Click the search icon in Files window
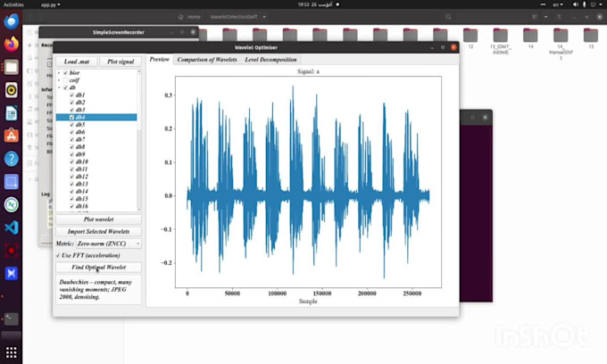The height and width of the screenshot is (364, 607). click(x=448, y=17)
